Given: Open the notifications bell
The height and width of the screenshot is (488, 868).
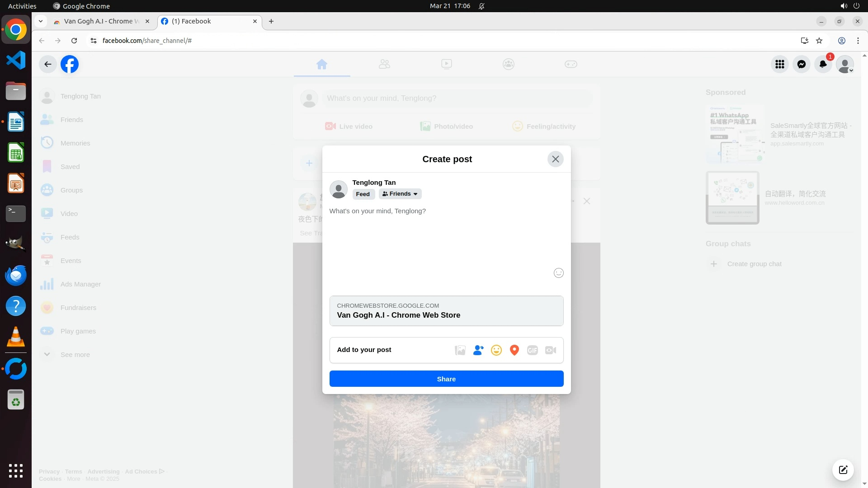Looking at the screenshot, I should (823, 64).
